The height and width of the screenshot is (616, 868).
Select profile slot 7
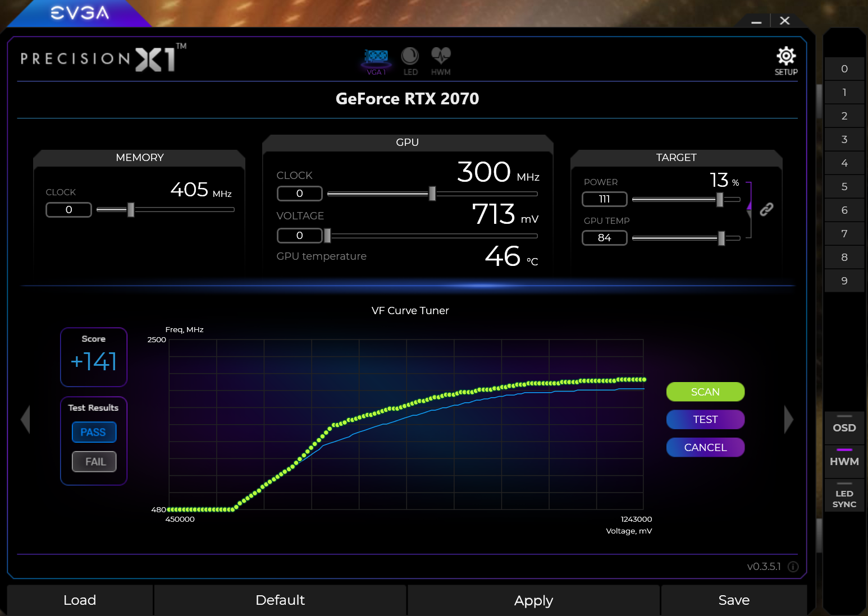844,234
